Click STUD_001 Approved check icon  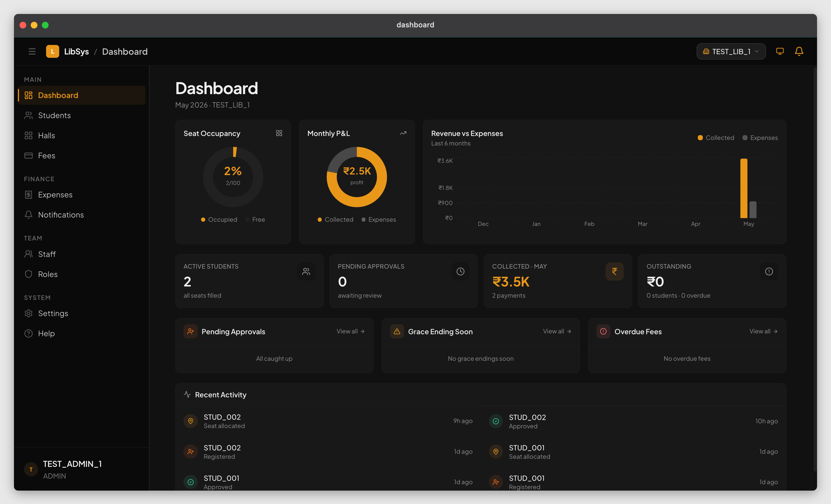click(x=190, y=482)
